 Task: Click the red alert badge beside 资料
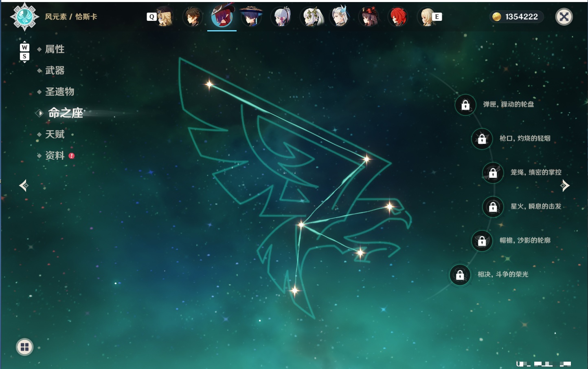click(x=72, y=156)
